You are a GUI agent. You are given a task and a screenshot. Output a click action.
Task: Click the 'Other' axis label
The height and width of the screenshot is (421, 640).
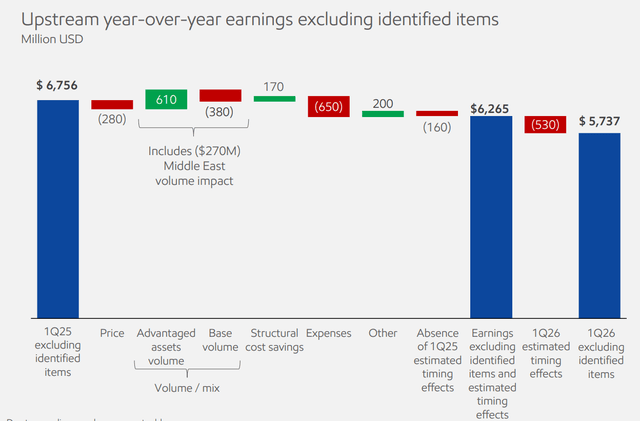pos(383,333)
